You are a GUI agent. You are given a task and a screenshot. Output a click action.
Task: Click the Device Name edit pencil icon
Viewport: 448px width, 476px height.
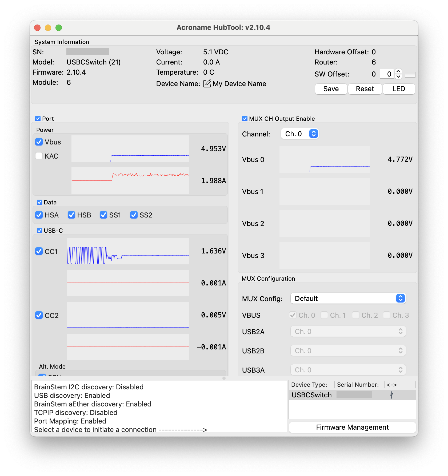click(207, 84)
